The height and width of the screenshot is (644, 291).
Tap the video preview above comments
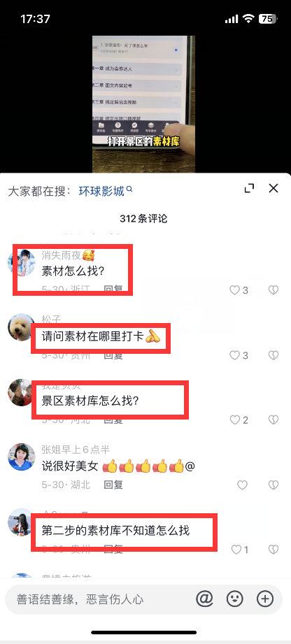click(143, 103)
